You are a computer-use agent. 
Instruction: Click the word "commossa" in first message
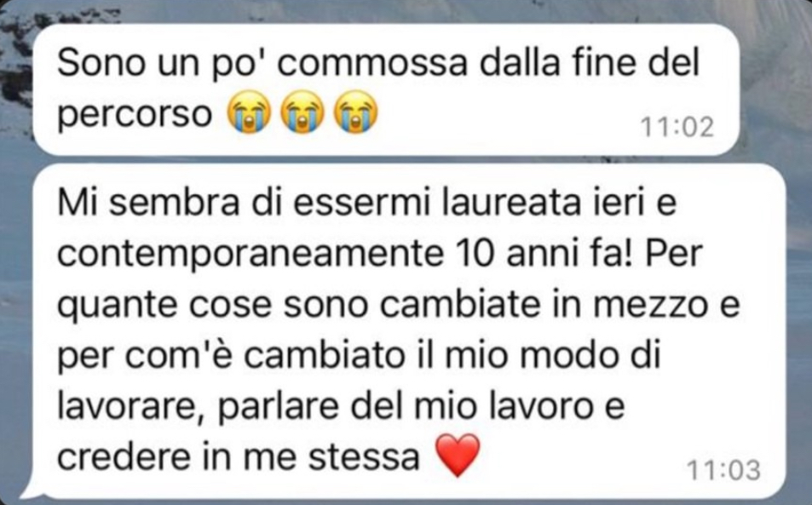[372, 64]
